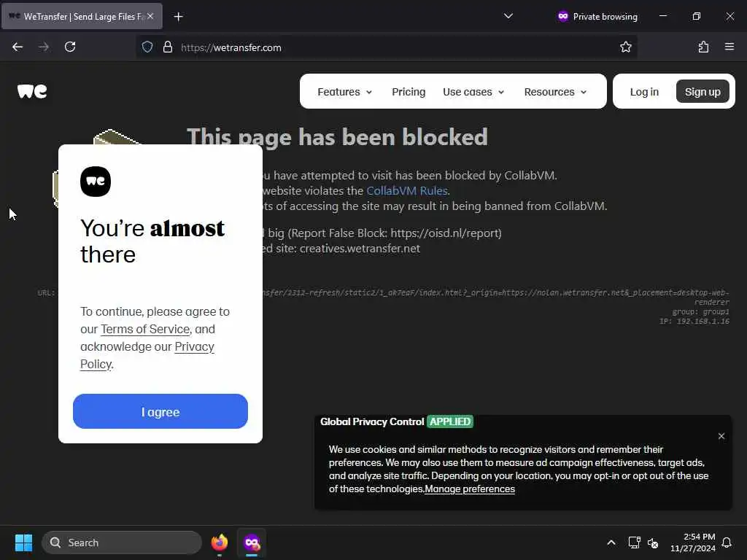Expand the Resources dropdown
Viewport: 747px width, 560px height.
[x=555, y=91]
